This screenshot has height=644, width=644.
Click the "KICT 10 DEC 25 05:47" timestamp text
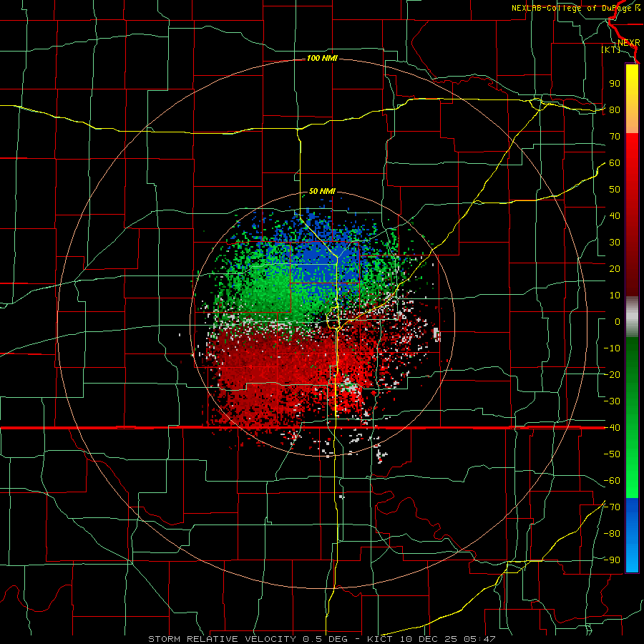[x=431, y=639]
